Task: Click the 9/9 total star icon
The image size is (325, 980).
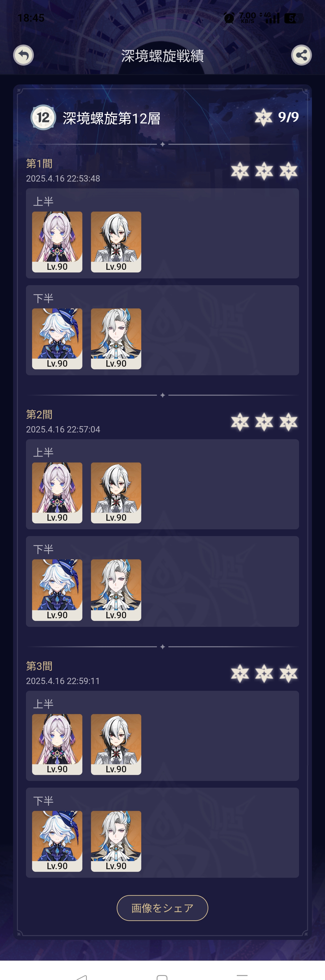Action: coord(263,117)
